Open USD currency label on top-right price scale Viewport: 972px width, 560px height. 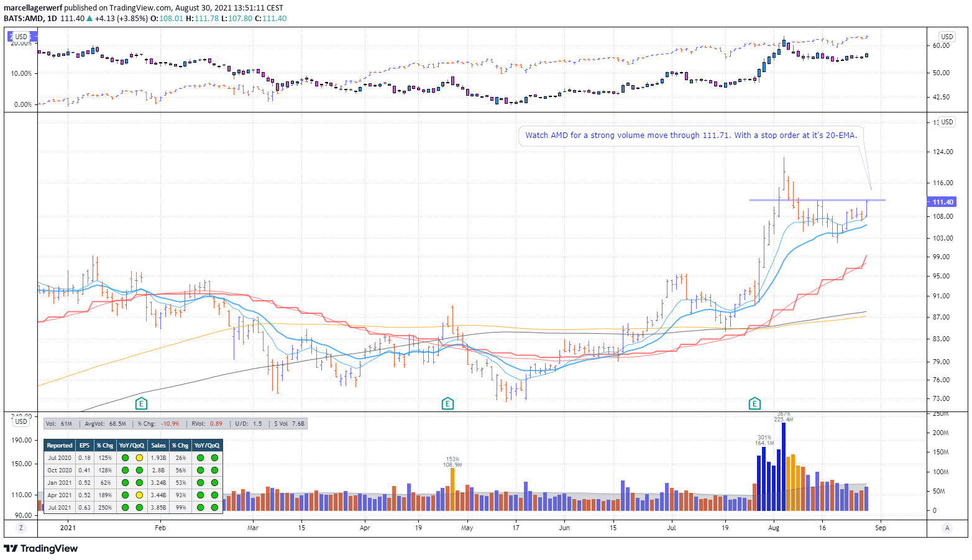tap(947, 37)
